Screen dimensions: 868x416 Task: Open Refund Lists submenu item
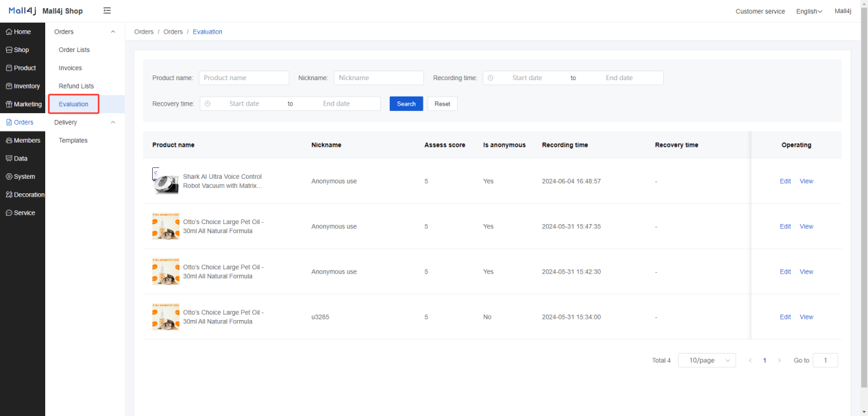[76, 86]
